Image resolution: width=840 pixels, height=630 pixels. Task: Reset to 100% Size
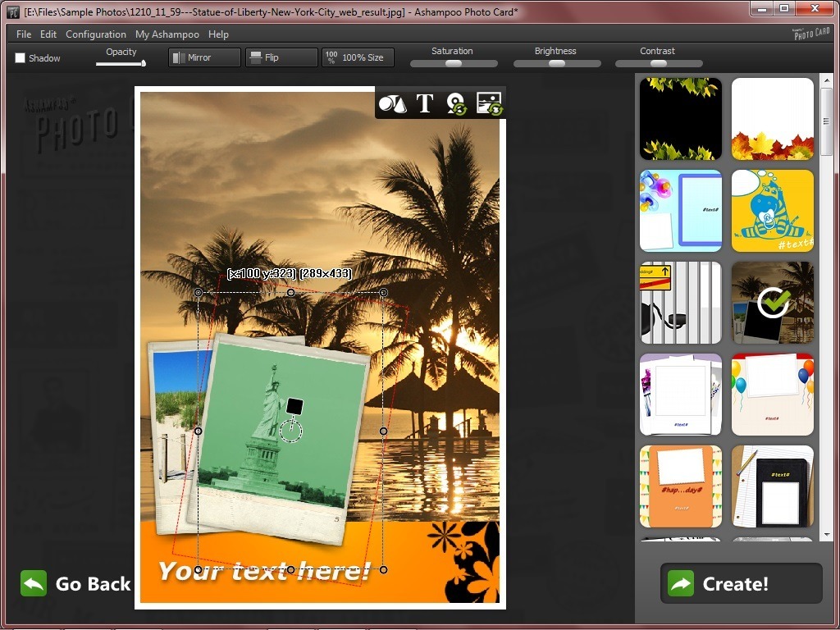358,57
